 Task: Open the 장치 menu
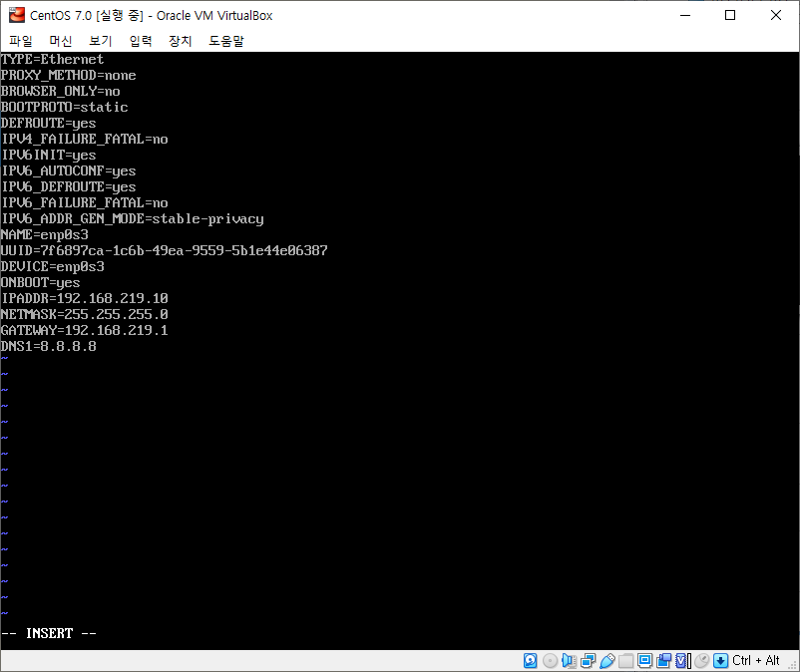(179, 41)
